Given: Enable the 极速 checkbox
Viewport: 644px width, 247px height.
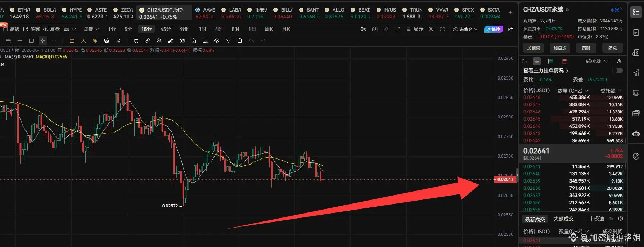Looking at the screenshot, I should pyautogui.click(x=589, y=219).
